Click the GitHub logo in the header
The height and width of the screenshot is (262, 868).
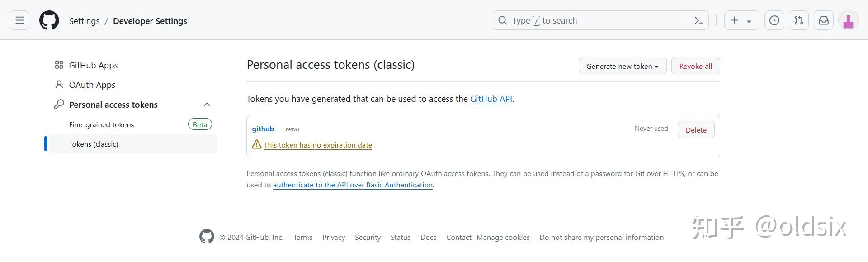[x=49, y=20]
